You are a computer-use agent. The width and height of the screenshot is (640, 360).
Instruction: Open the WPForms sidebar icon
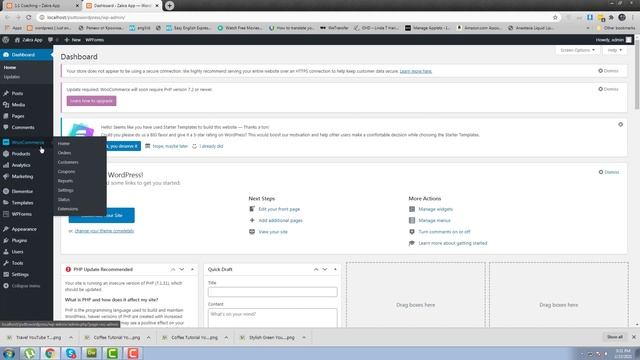coord(6,214)
